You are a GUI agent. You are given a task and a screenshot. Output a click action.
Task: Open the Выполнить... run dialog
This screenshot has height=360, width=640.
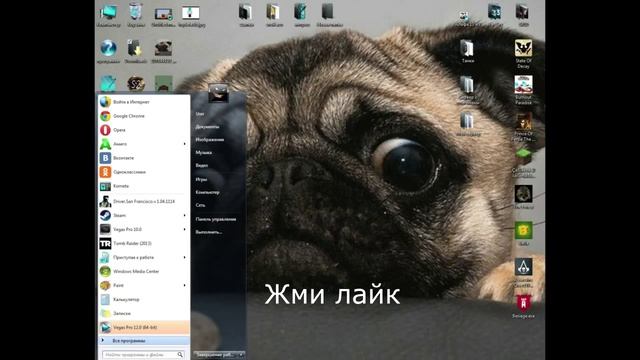pos(209,232)
